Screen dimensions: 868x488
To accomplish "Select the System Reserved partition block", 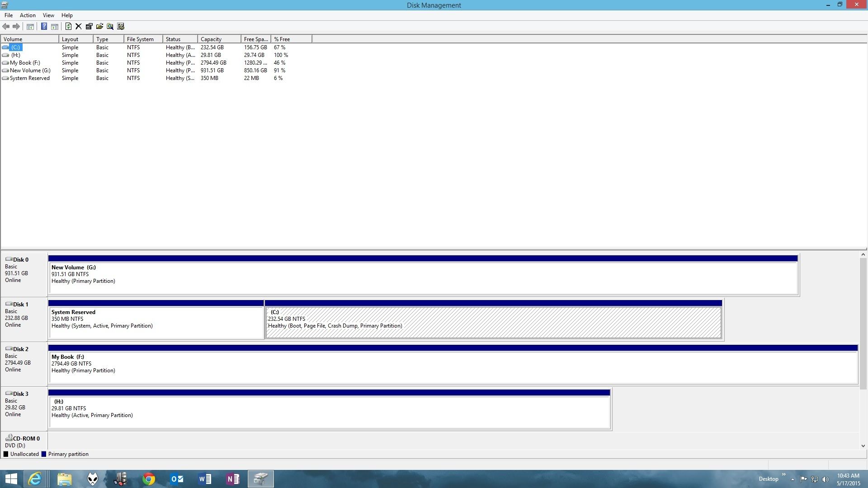I will [156, 319].
